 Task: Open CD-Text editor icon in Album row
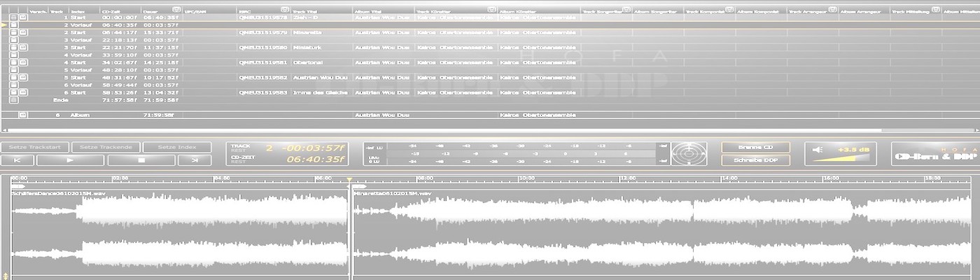click(22, 114)
